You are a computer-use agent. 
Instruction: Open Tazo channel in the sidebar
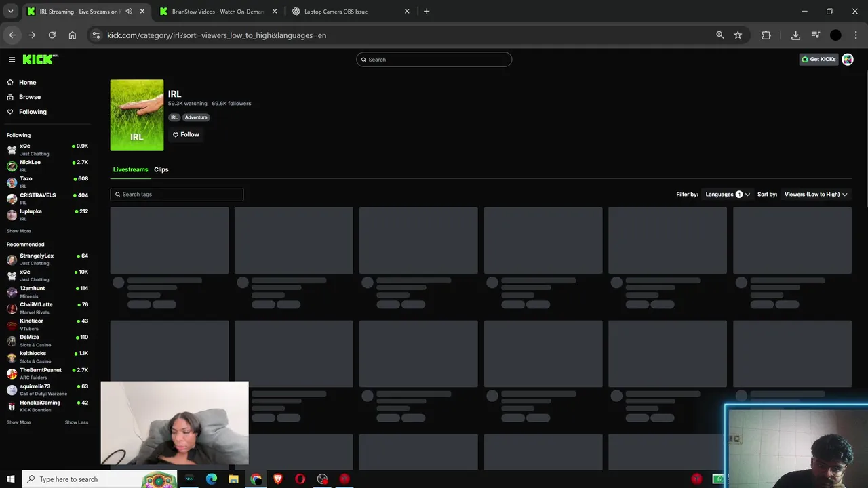point(47,182)
